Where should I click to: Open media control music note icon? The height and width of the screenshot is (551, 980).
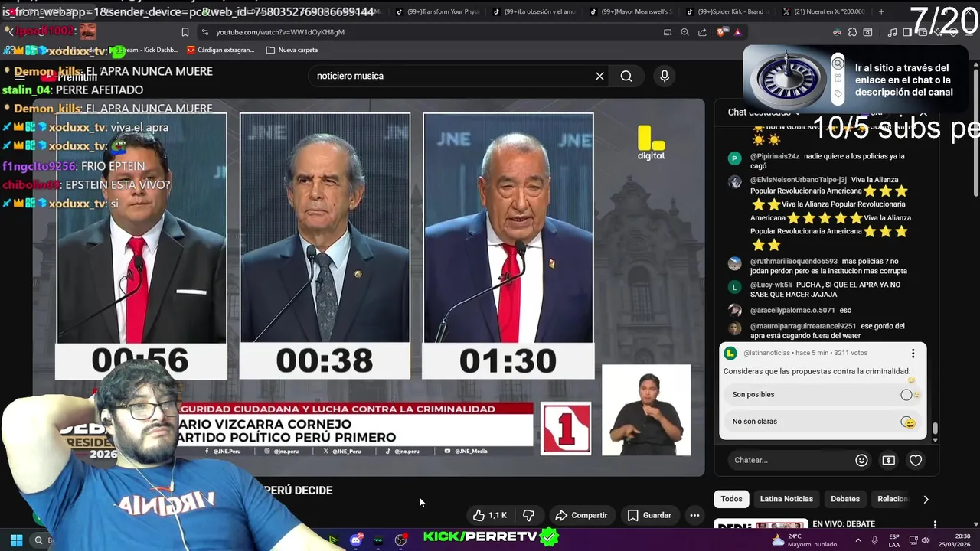pos(892,32)
